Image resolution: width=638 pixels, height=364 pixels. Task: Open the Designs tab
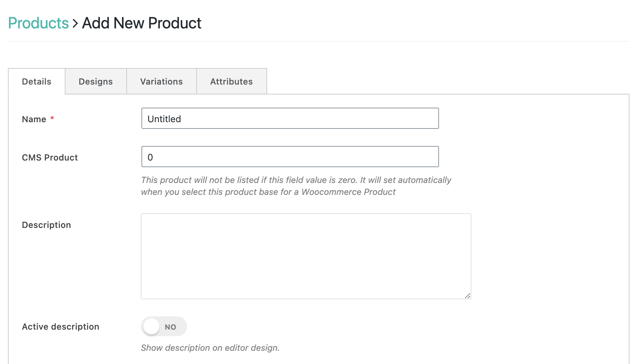[96, 82]
